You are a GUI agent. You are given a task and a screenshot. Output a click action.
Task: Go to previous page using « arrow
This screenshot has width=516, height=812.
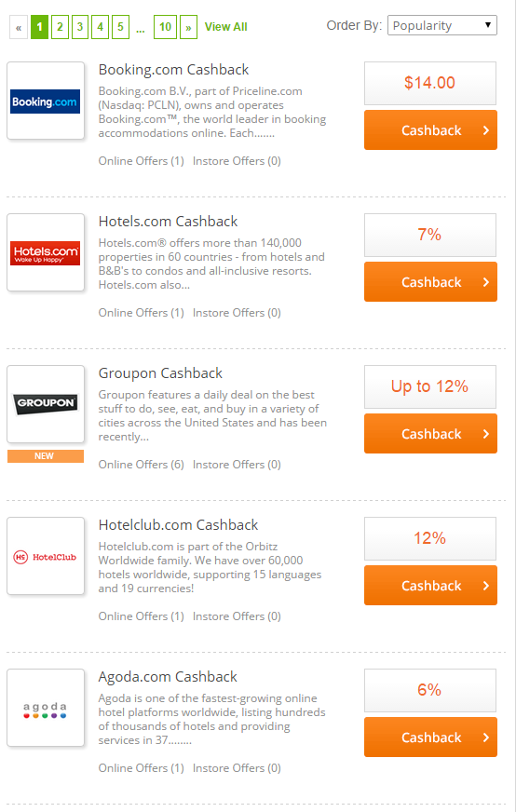(19, 27)
